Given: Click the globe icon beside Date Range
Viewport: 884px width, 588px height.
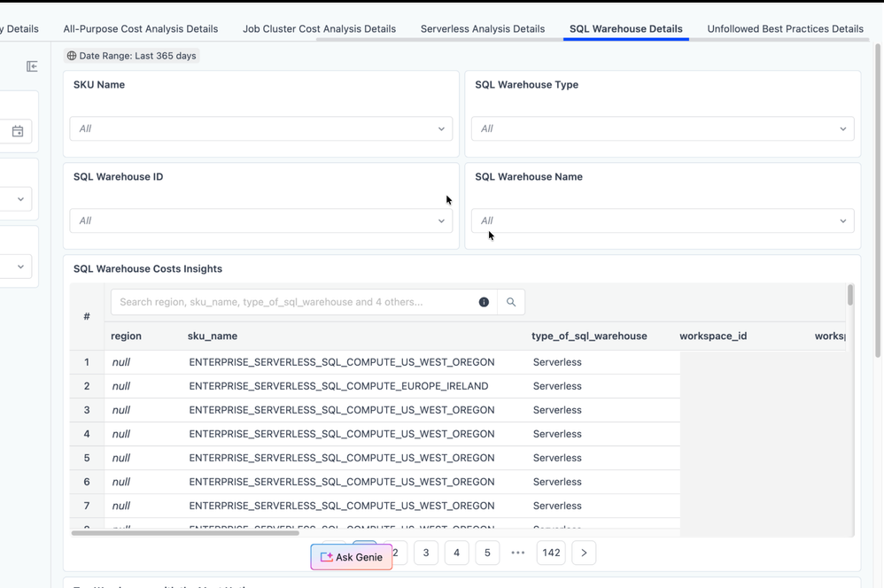Looking at the screenshot, I should pyautogui.click(x=72, y=56).
